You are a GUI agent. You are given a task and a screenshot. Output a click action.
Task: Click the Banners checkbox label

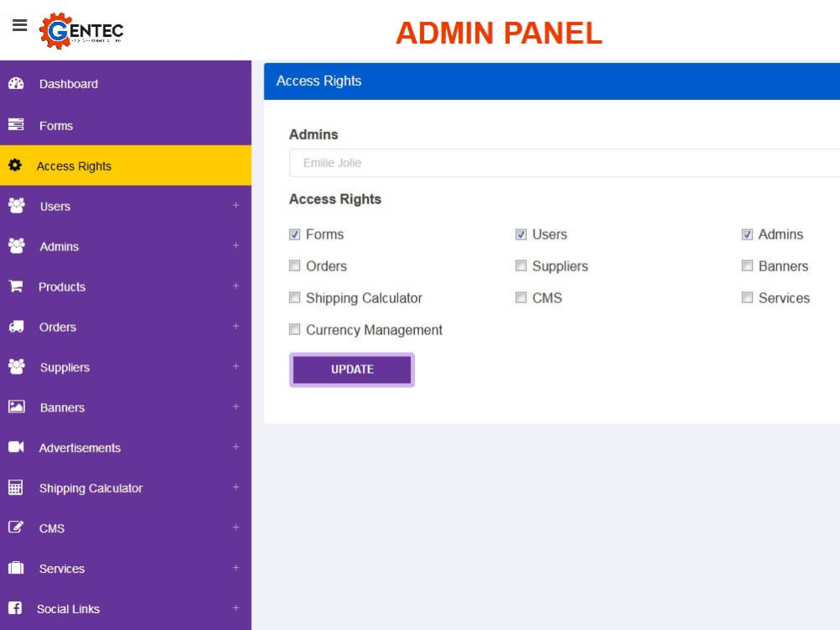(x=783, y=266)
